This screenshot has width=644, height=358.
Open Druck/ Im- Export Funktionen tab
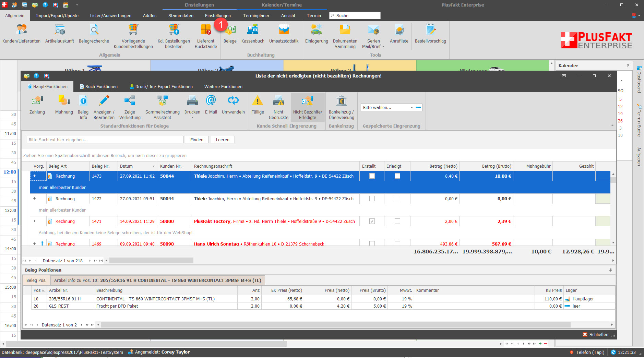(x=161, y=86)
